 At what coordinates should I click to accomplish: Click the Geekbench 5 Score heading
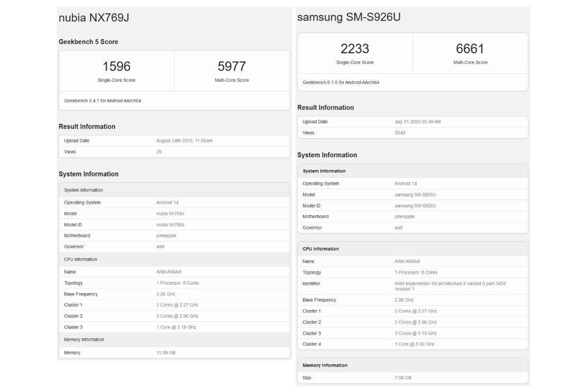(89, 42)
